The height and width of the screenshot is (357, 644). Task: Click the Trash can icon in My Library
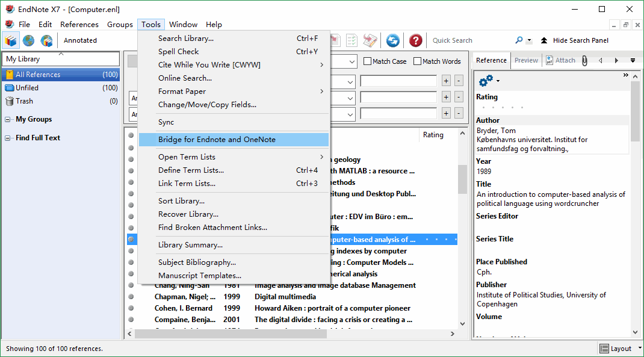[10, 101]
